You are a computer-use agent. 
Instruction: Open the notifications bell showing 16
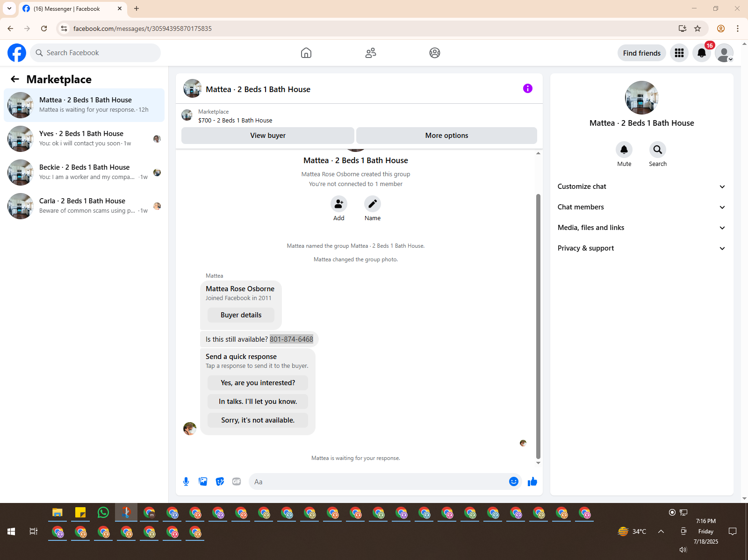pos(702,53)
